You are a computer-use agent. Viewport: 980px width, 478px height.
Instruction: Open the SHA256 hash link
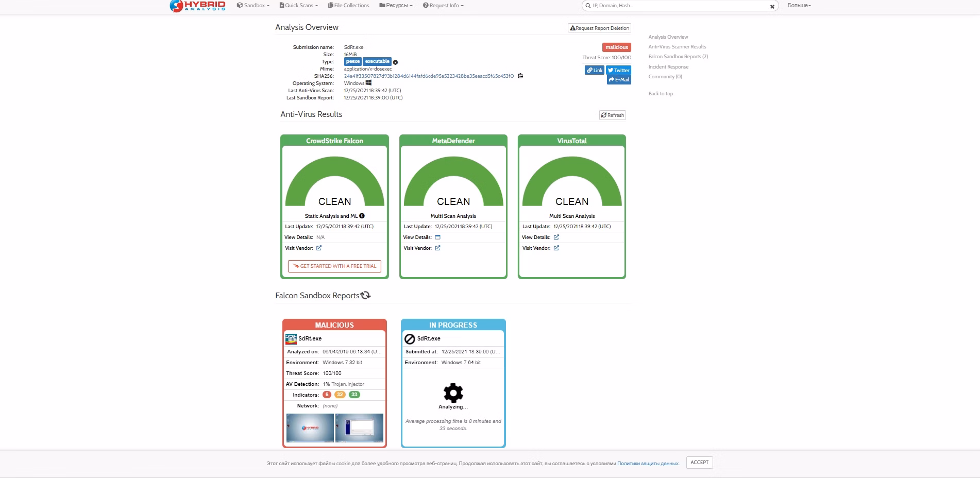[429, 76]
